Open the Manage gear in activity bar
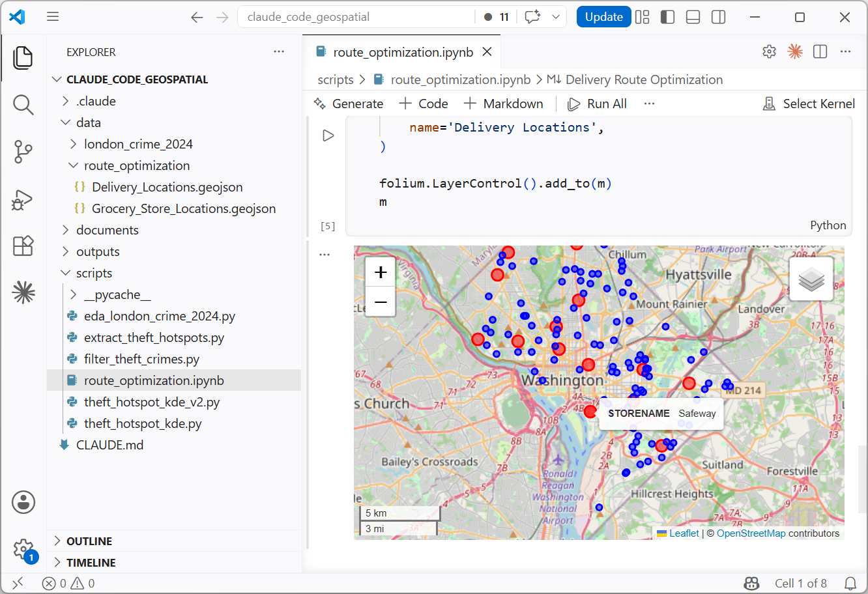 tap(23, 549)
